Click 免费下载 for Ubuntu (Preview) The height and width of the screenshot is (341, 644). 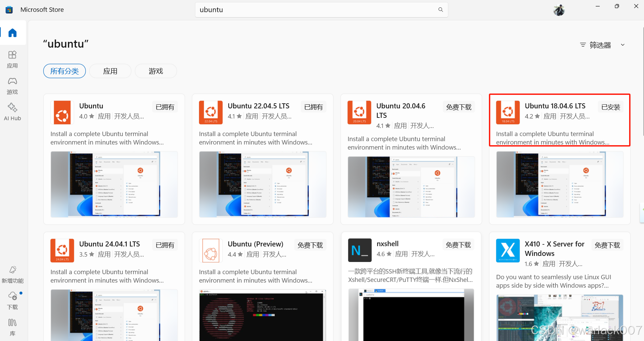click(310, 245)
